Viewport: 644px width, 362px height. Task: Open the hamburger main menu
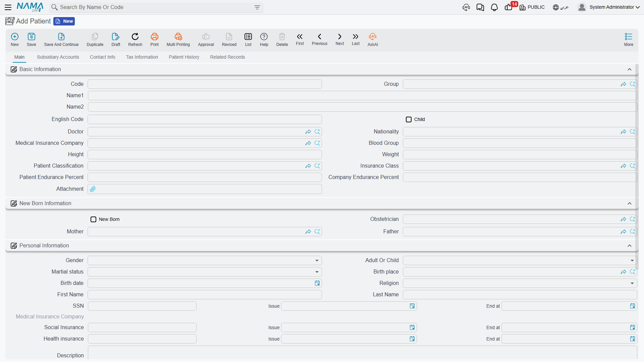point(8,7)
